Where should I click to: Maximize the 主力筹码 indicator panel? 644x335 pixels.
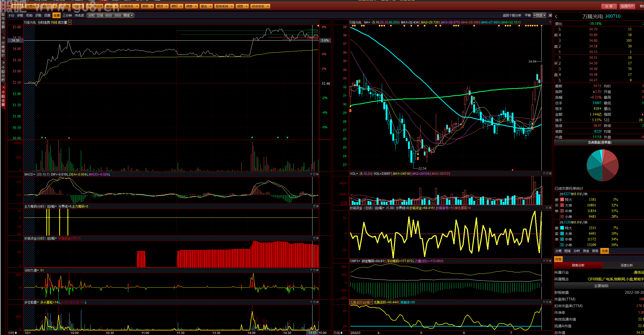[314, 206]
